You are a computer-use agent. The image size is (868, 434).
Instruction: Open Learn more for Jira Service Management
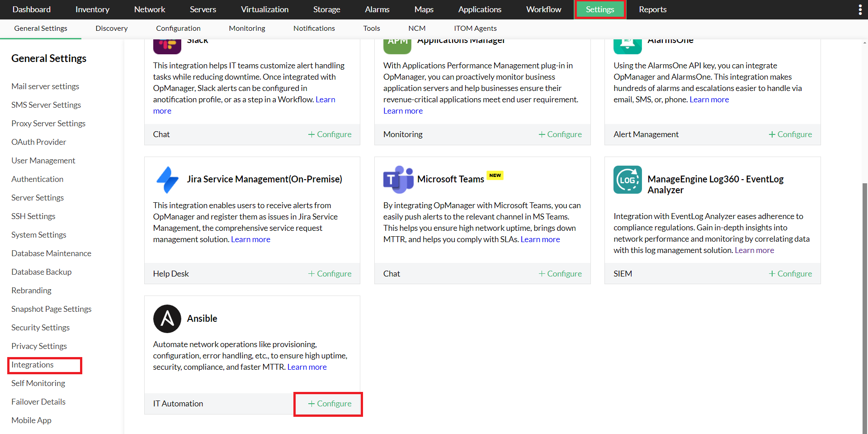click(251, 239)
